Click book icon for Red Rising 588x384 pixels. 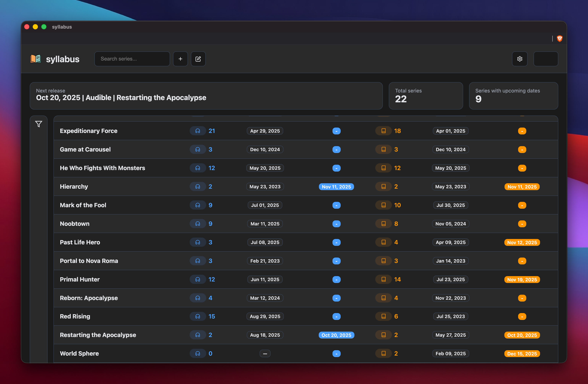point(383,316)
